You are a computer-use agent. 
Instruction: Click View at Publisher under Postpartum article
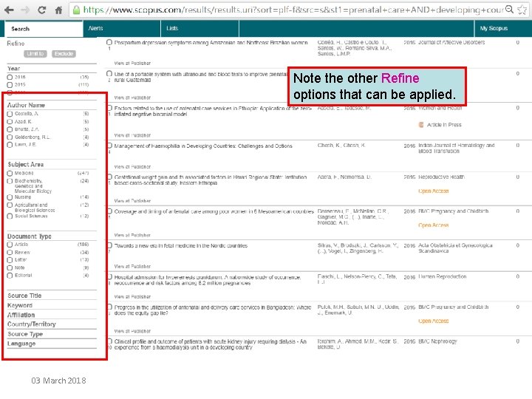coord(132,63)
